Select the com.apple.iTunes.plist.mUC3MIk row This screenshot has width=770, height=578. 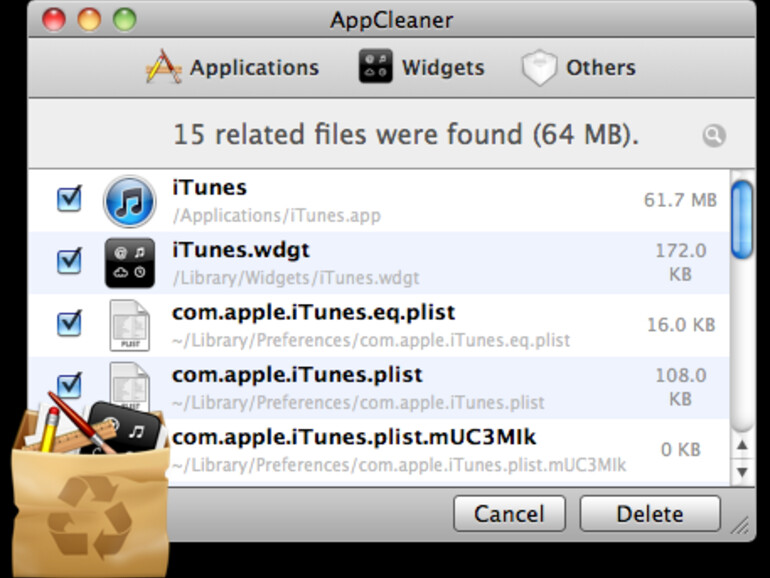click(400, 450)
